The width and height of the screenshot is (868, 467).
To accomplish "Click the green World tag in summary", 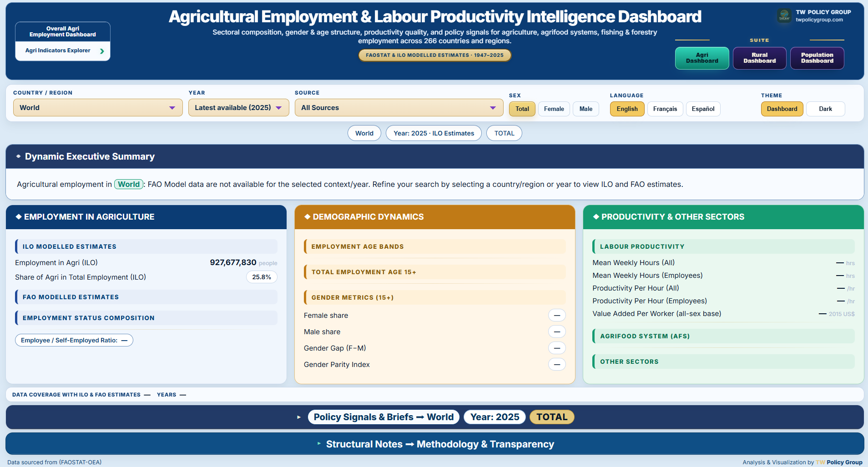I will (129, 184).
